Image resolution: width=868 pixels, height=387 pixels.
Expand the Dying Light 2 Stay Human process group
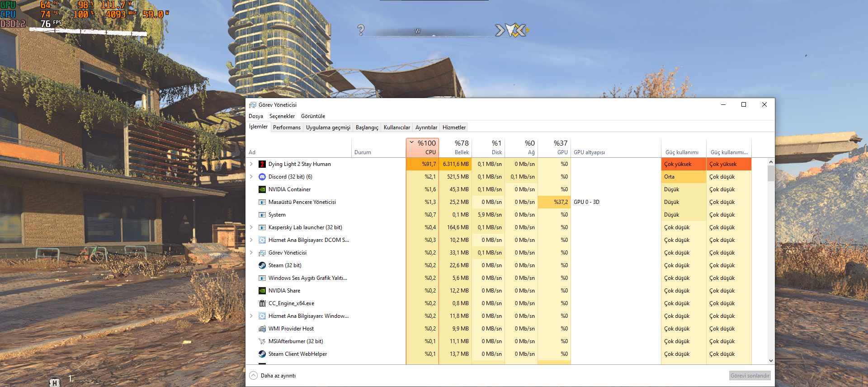coord(251,164)
